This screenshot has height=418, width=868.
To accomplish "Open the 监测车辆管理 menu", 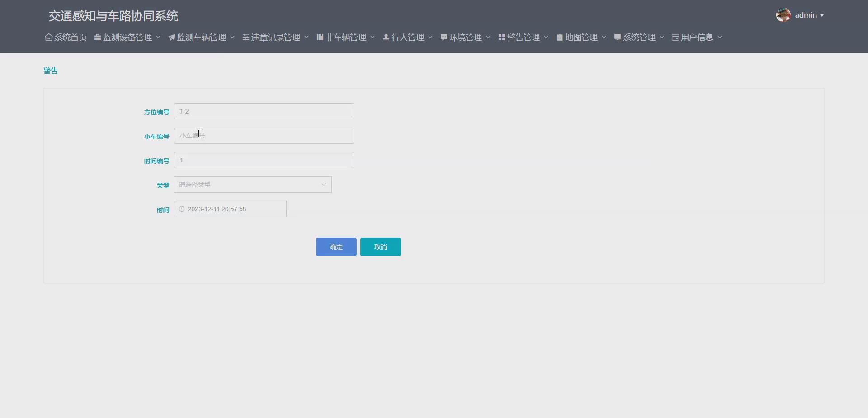I will pos(202,38).
